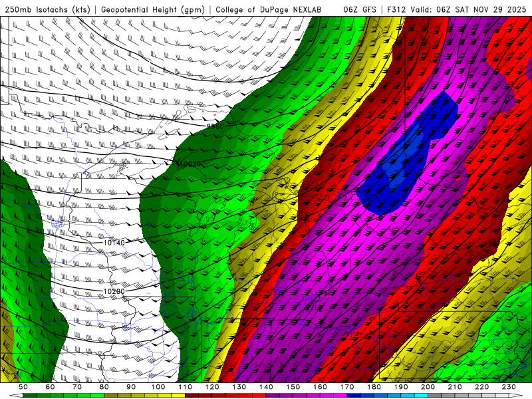The height and width of the screenshot is (399, 532).
Task: Click the '110' value on the color scale
Action: tap(186, 387)
